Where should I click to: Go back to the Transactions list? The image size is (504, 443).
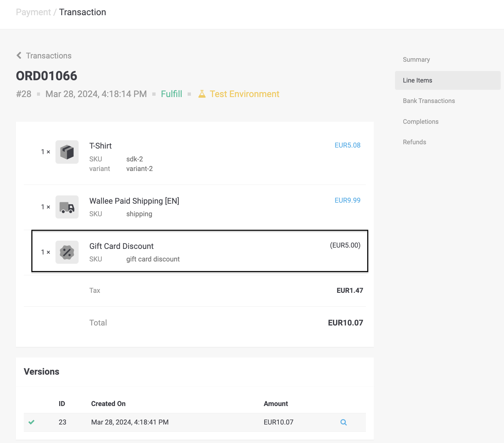click(x=49, y=56)
